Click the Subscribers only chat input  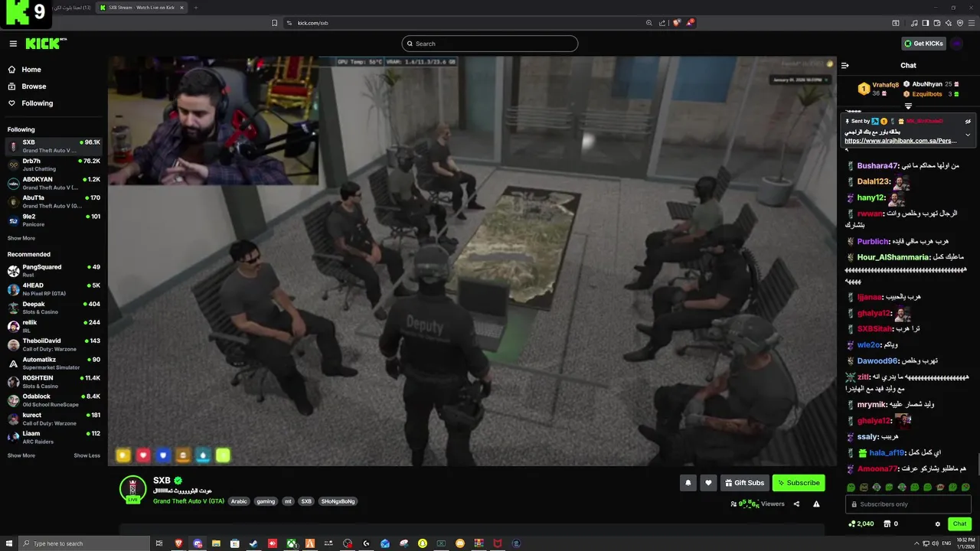click(908, 504)
